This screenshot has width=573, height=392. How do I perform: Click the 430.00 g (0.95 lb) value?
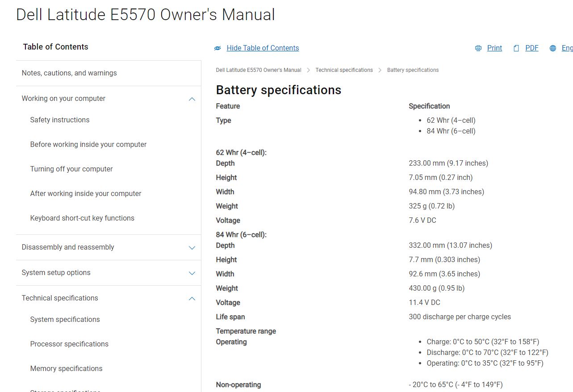437,288
